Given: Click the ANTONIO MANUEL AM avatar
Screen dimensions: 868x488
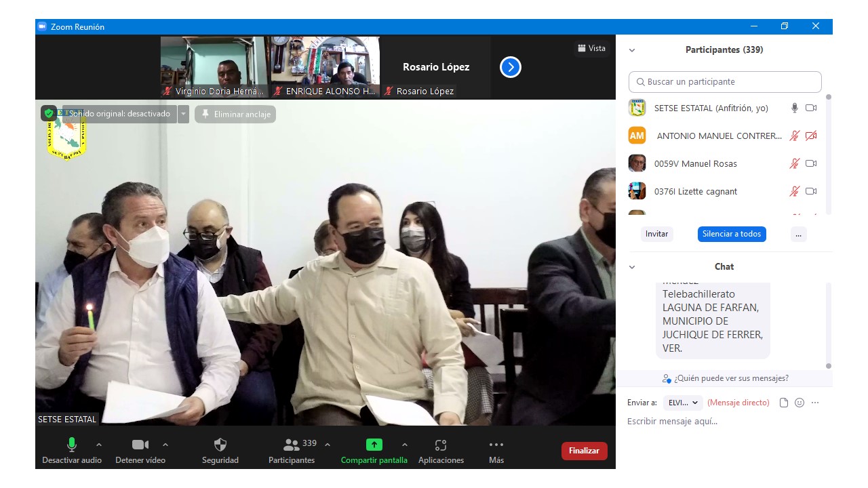Looking at the screenshot, I should [x=637, y=136].
